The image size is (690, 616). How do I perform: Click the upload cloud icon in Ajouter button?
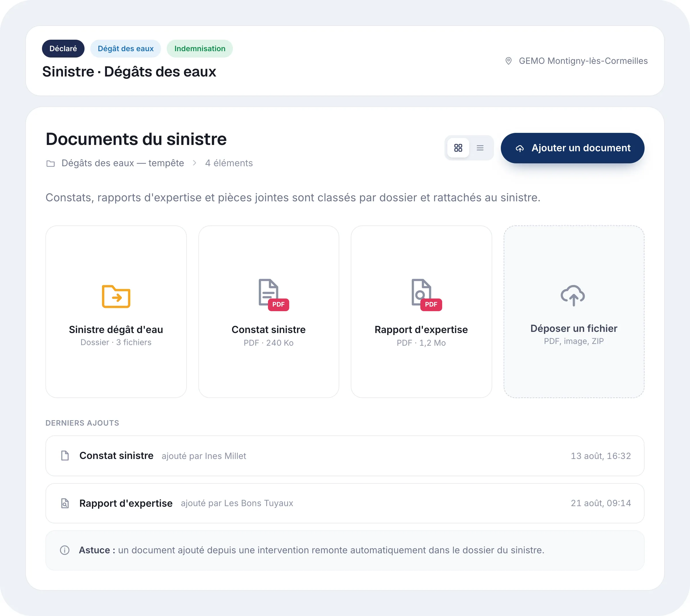(520, 148)
